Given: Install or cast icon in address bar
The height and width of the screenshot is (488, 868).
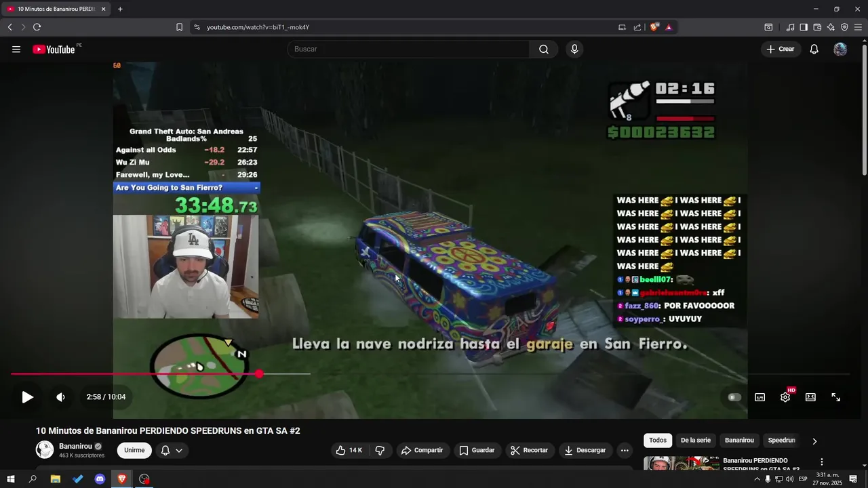Looking at the screenshot, I should [x=622, y=27].
